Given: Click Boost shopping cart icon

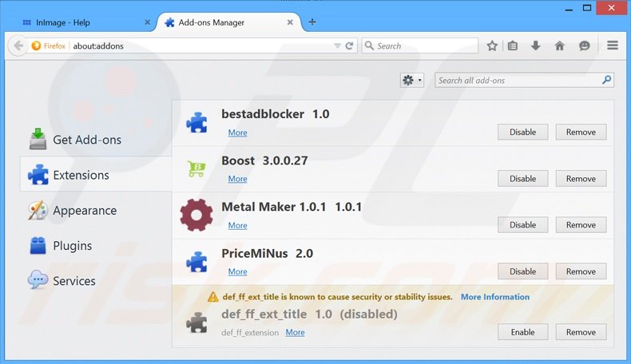Looking at the screenshot, I should [196, 169].
